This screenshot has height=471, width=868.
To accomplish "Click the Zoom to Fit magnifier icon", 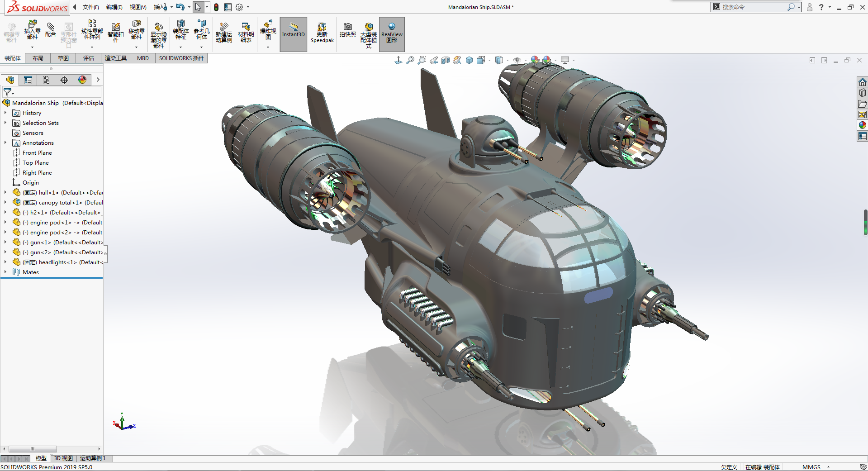I will pos(410,60).
